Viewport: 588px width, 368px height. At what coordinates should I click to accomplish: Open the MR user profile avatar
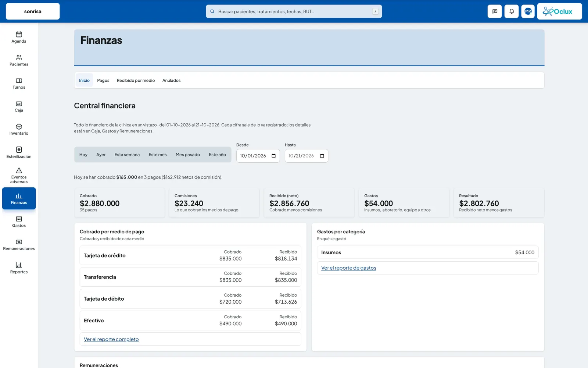pyautogui.click(x=528, y=11)
